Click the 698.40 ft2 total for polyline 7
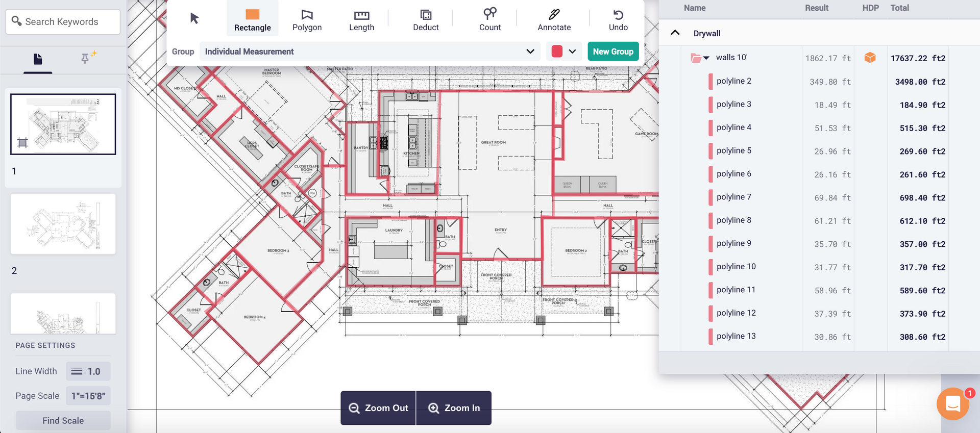Screen dimensions: 980x433 click(922, 198)
